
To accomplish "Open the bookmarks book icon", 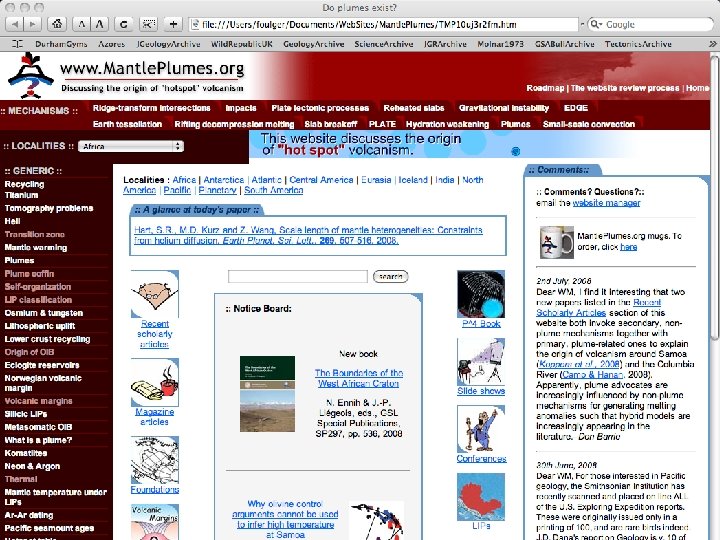I will click(17, 44).
